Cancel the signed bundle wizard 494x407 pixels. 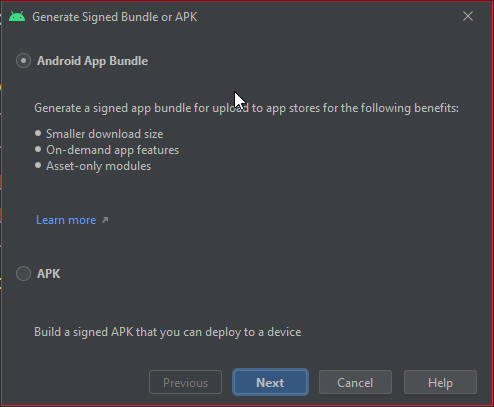tap(355, 382)
